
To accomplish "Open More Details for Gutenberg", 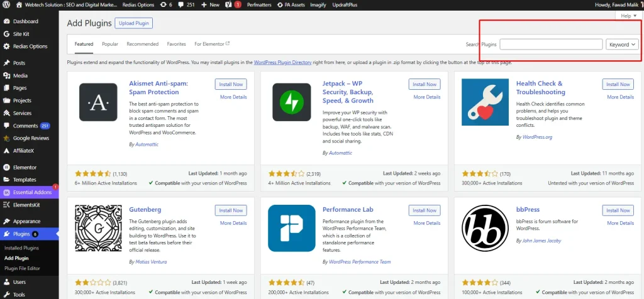I will tap(233, 223).
